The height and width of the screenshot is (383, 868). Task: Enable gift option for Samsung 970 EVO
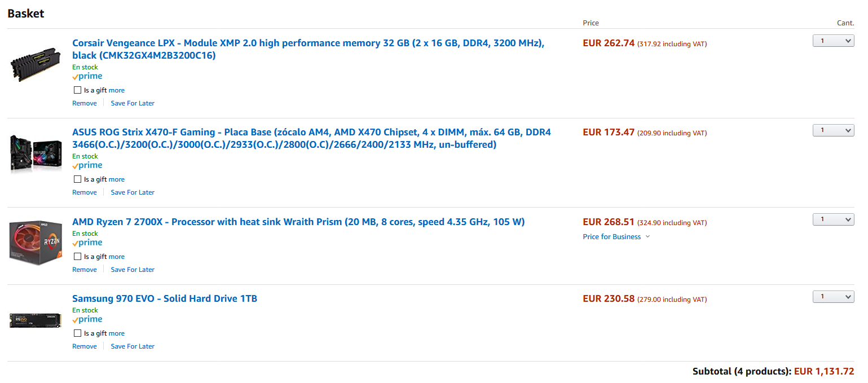(x=77, y=333)
